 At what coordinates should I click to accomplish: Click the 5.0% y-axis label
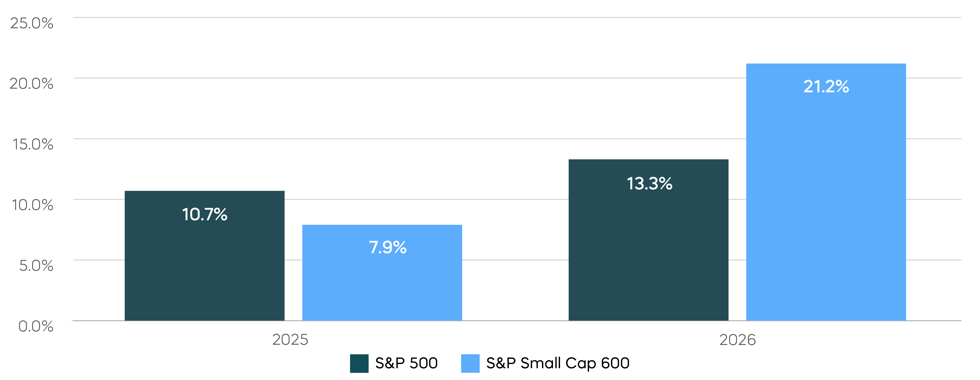(36, 265)
